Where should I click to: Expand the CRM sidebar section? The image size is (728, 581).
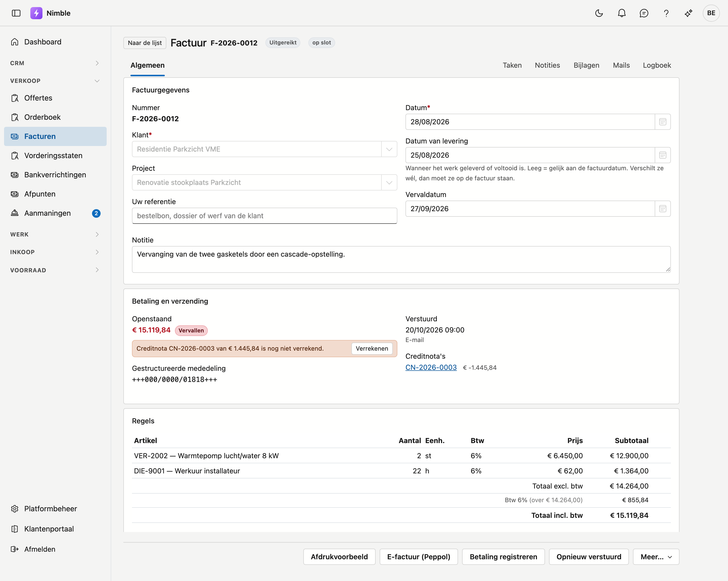pyautogui.click(x=55, y=63)
